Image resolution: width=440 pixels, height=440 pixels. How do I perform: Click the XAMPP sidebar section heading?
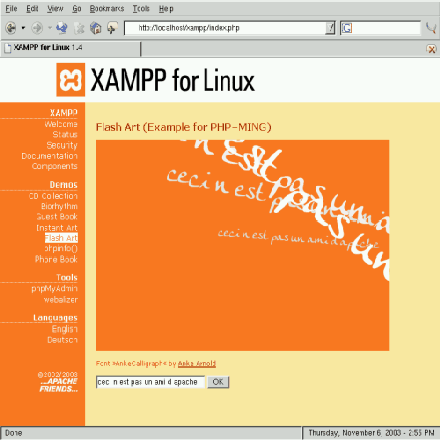pyautogui.click(x=64, y=113)
